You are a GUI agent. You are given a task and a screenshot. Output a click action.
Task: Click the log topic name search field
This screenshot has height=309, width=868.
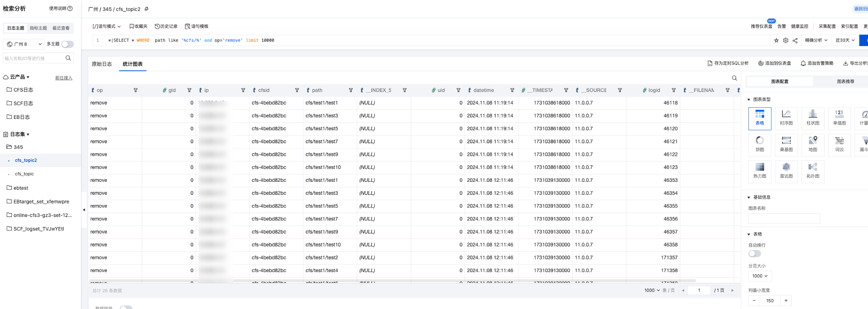coord(34,58)
